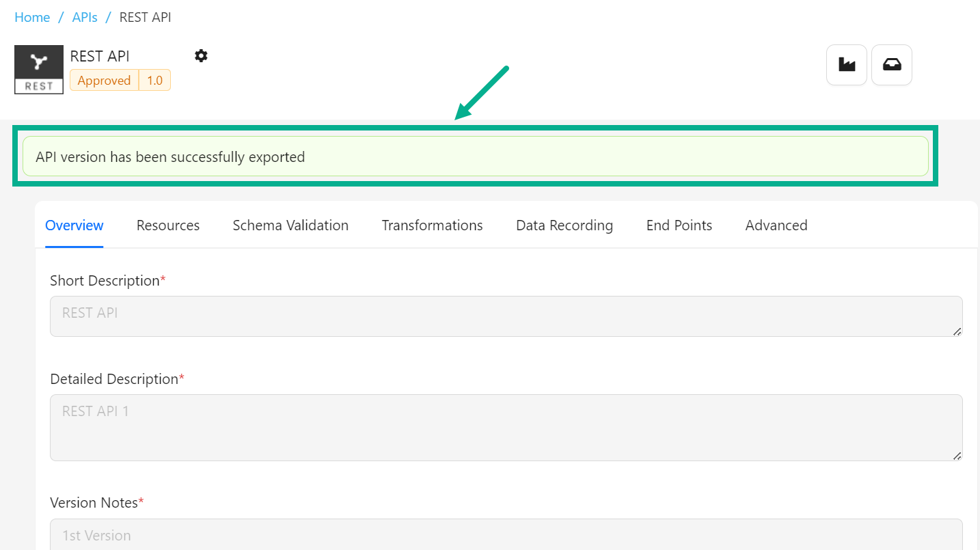
Task: Switch to the Resources tab
Action: click(168, 225)
